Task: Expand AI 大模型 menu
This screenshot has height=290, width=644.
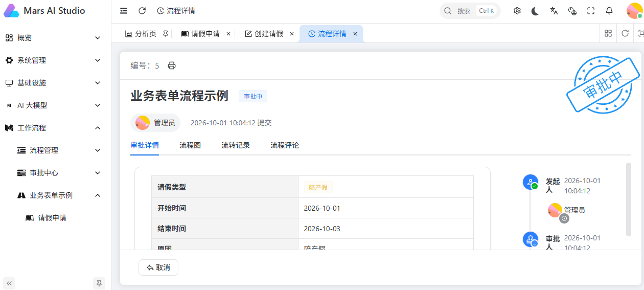Action: (x=53, y=105)
